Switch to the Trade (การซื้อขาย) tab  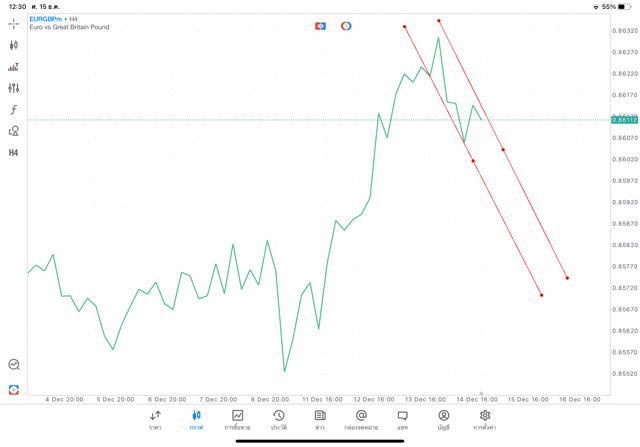coord(237,420)
